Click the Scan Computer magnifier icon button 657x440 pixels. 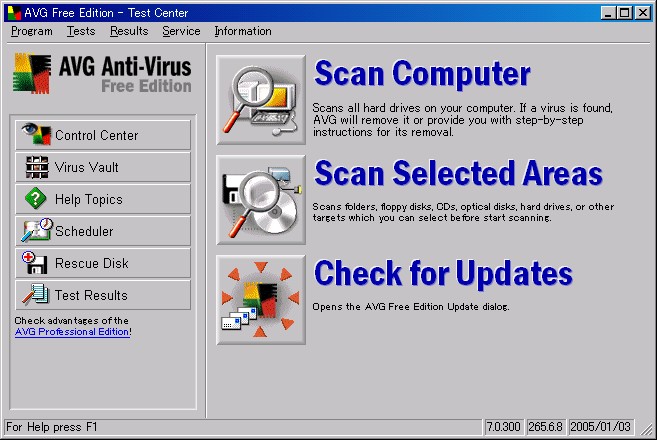point(261,100)
